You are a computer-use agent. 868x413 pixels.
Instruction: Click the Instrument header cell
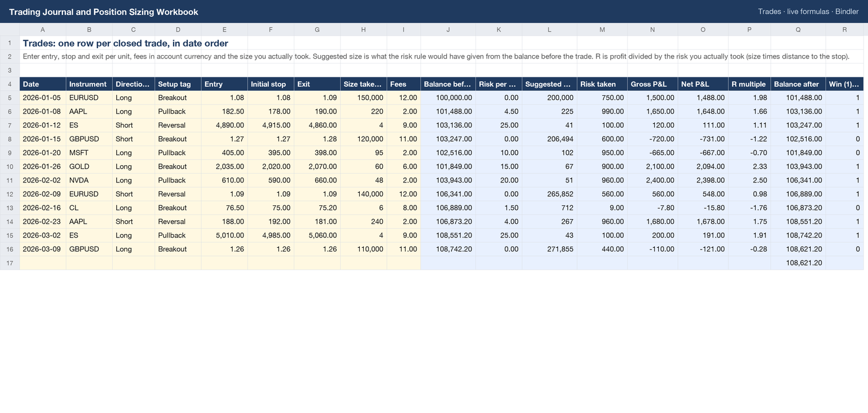[x=89, y=84]
